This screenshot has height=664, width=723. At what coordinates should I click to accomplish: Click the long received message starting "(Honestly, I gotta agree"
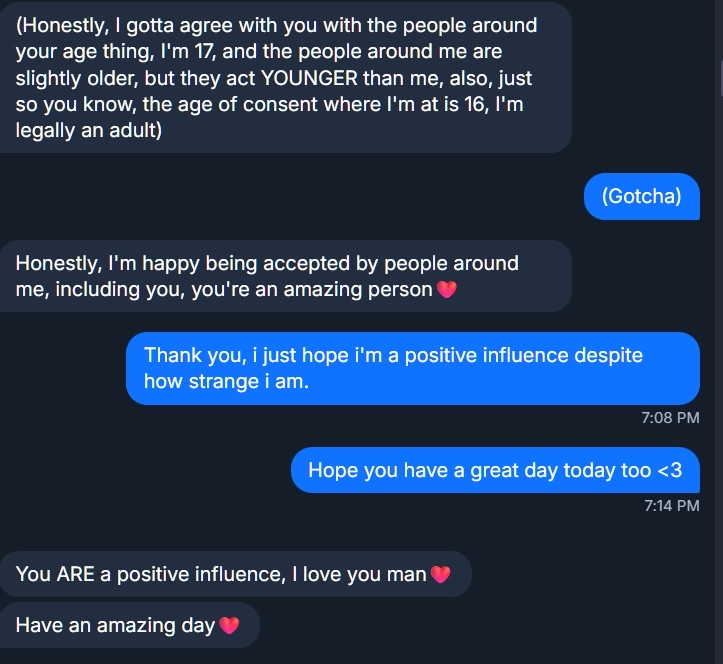284,78
